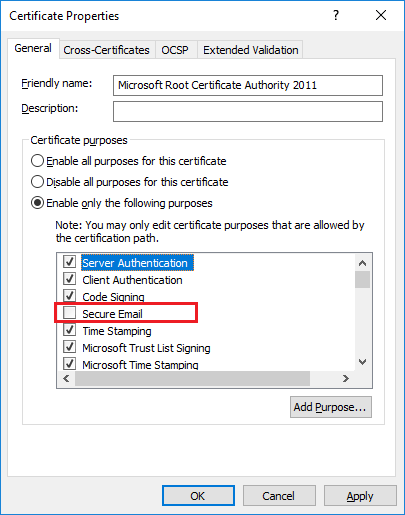Uncheck Code Signing checkbox
Viewport: 405px width, 515px height.
coord(69,296)
